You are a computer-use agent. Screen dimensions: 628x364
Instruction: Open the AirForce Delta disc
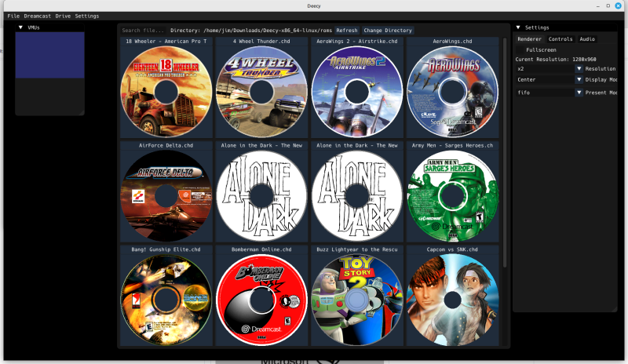coord(166,196)
